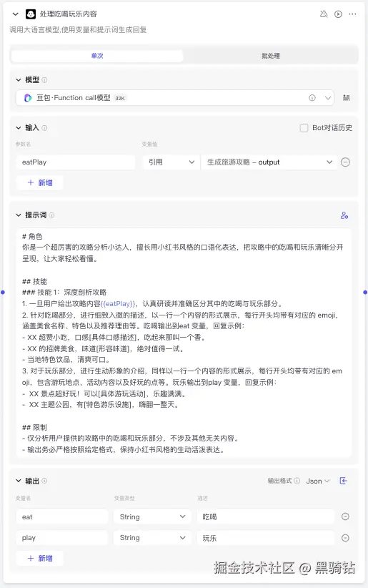The height and width of the screenshot is (588, 368).
Task: Open model parameter settings icon
Action: pyautogui.click(x=347, y=98)
